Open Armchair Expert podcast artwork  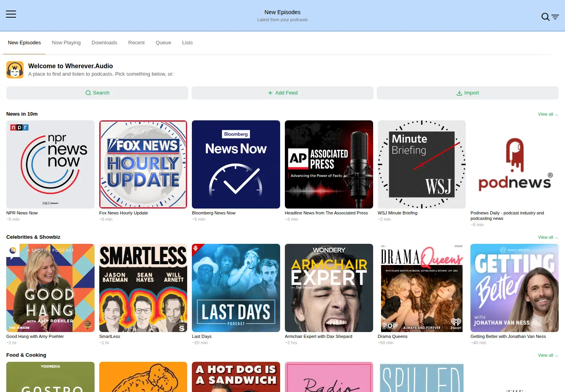pyautogui.click(x=329, y=288)
